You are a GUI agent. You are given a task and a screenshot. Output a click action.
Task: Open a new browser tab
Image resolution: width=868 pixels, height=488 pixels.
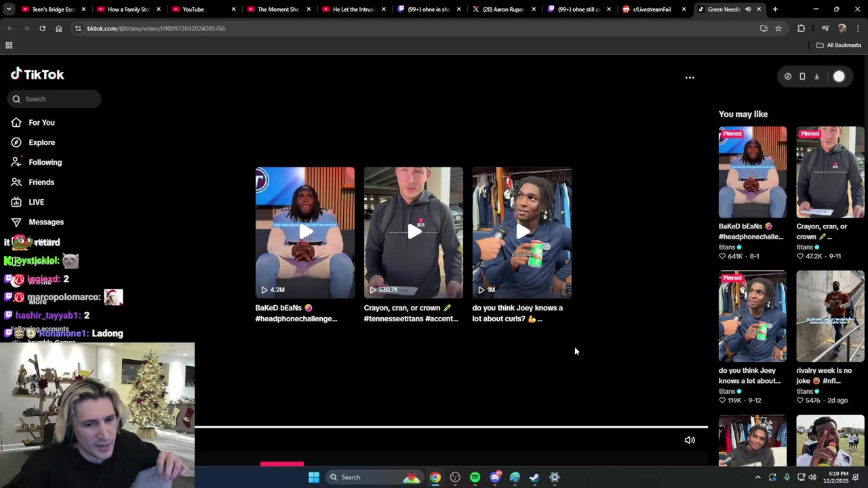pyautogui.click(x=775, y=9)
